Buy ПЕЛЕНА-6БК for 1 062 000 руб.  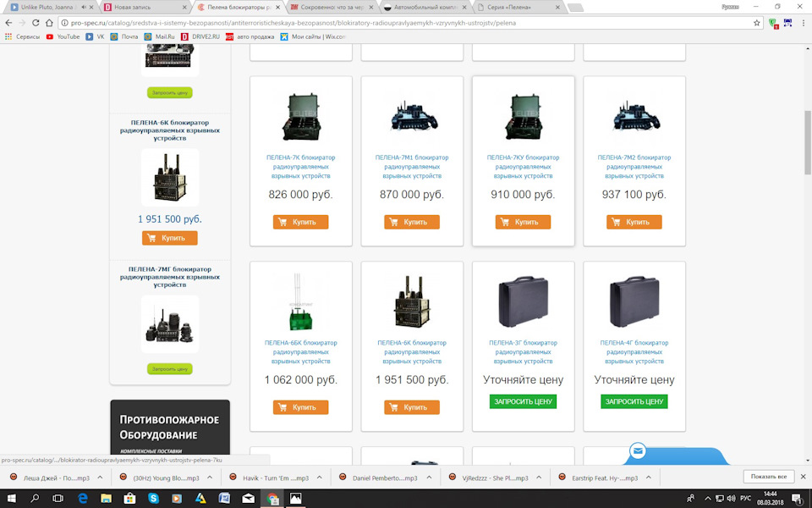pyautogui.click(x=300, y=407)
